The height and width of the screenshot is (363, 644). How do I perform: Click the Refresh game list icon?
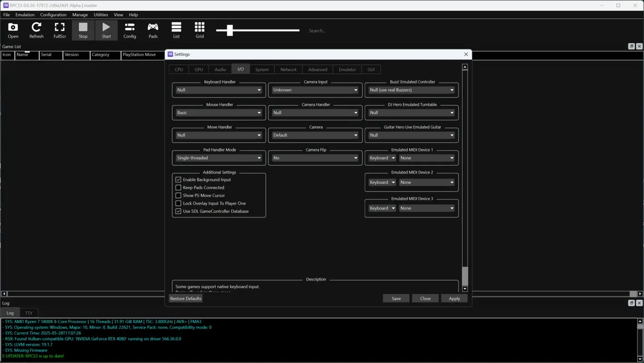pyautogui.click(x=36, y=30)
